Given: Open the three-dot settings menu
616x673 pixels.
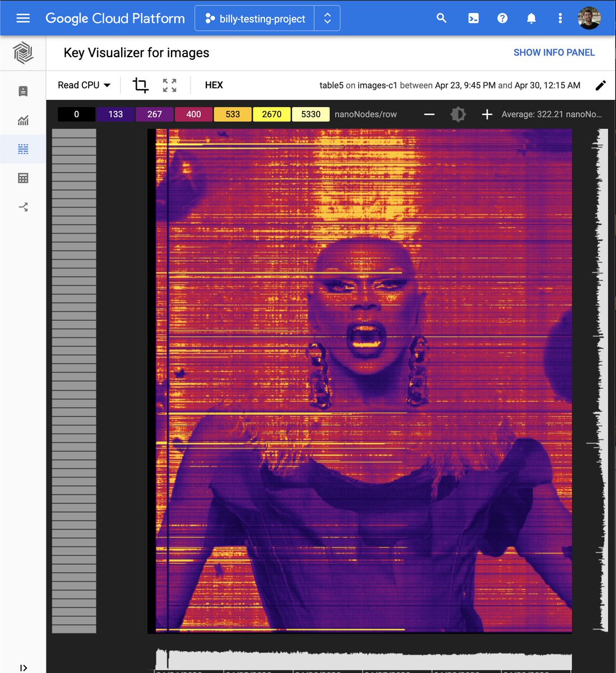Looking at the screenshot, I should 560,18.
